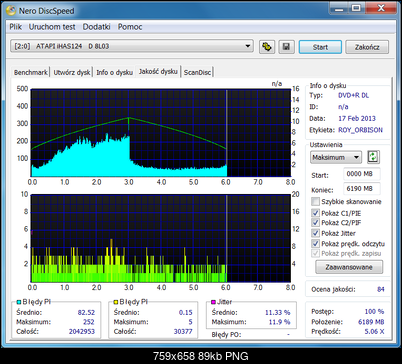The height and width of the screenshot is (364, 402).
Task: Click the Start button
Action: (320, 47)
